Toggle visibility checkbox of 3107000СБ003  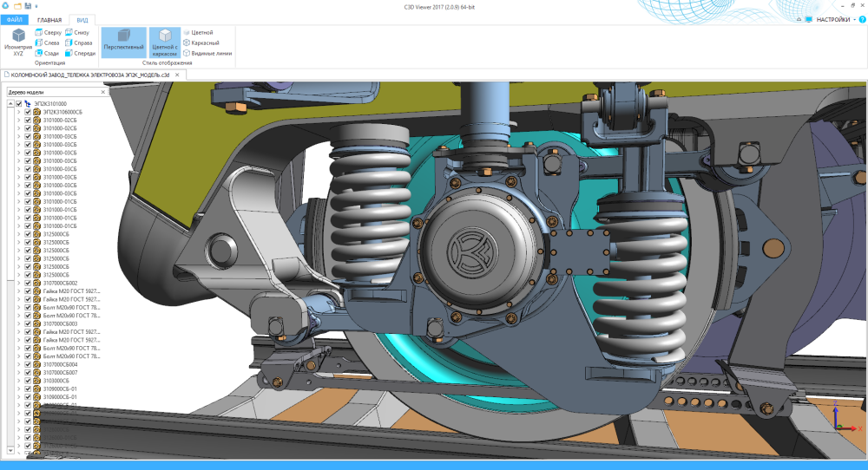click(x=28, y=323)
